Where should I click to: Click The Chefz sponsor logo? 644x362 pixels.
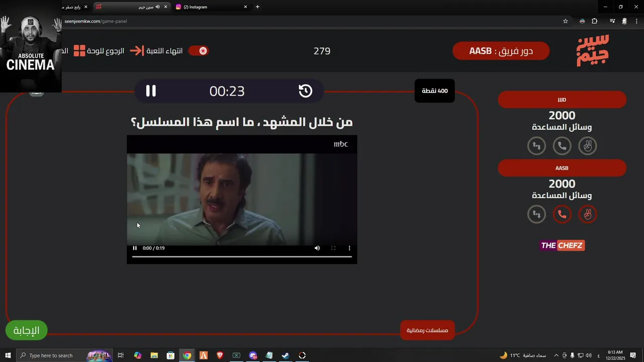click(562, 245)
